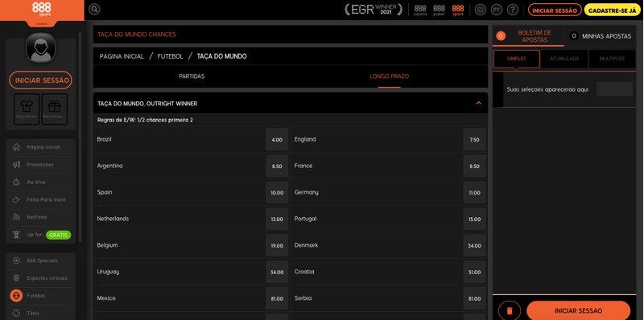
Task: Switch to Partidas tab
Action: [192, 76]
